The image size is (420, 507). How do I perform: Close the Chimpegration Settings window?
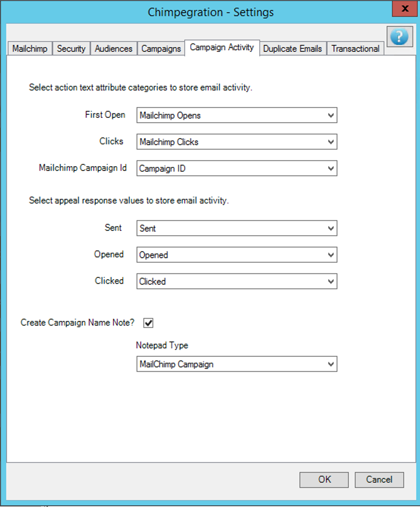click(405, 9)
